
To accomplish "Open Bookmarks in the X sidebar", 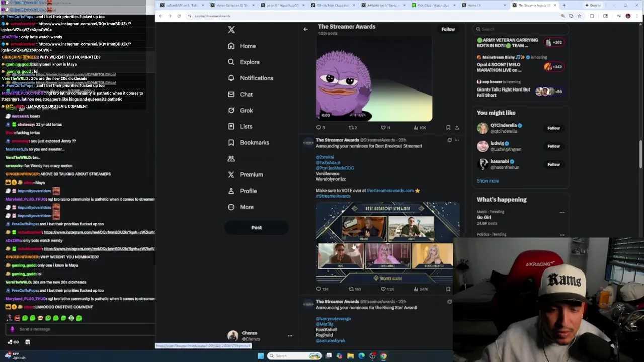I will 249,142.
